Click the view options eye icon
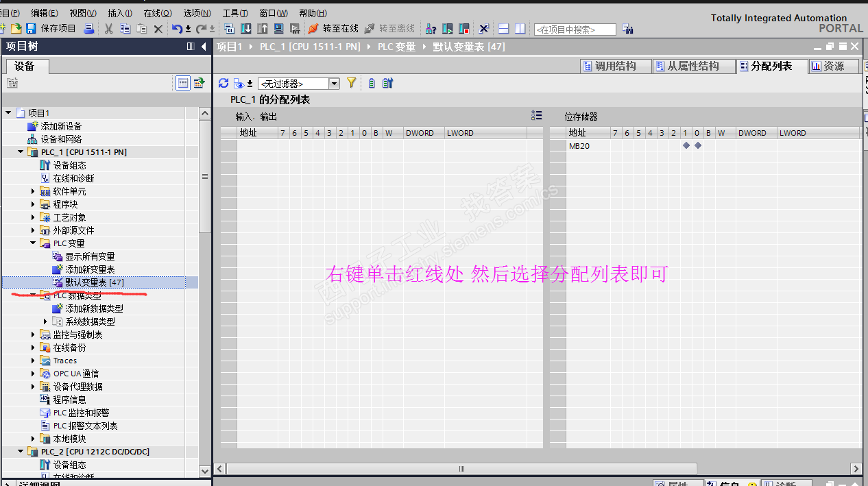 (239, 84)
